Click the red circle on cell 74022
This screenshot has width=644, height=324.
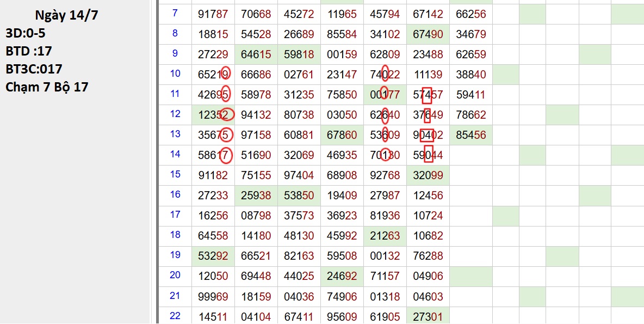coord(385,73)
